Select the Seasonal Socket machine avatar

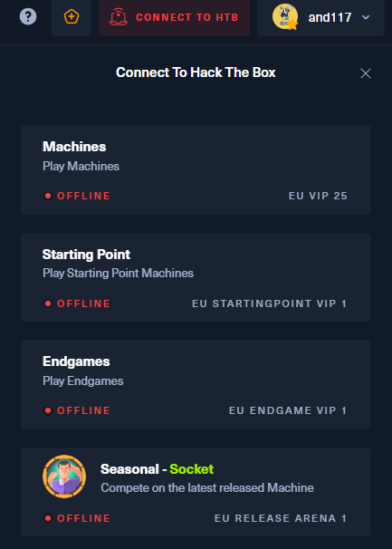tap(64, 477)
